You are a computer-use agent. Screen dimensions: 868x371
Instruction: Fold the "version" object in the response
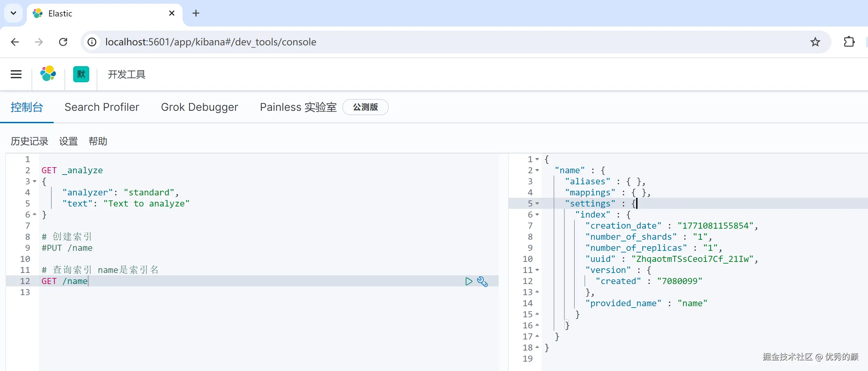[x=537, y=270]
